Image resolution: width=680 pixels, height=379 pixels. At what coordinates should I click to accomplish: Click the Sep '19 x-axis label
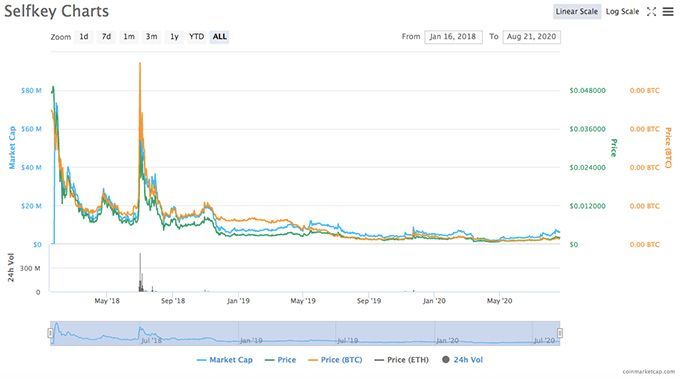(x=369, y=301)
